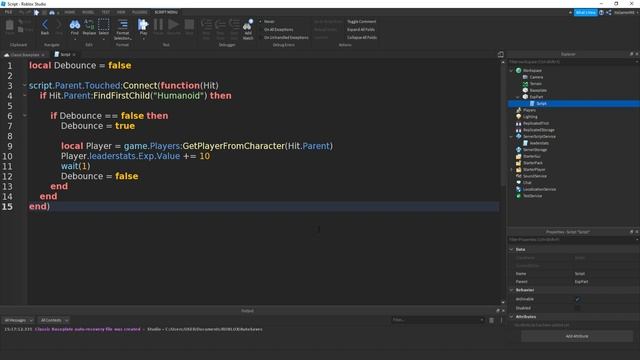Select Players service in Explorer
This screenshot has height=360, width=640.
(x=529, y=110)
